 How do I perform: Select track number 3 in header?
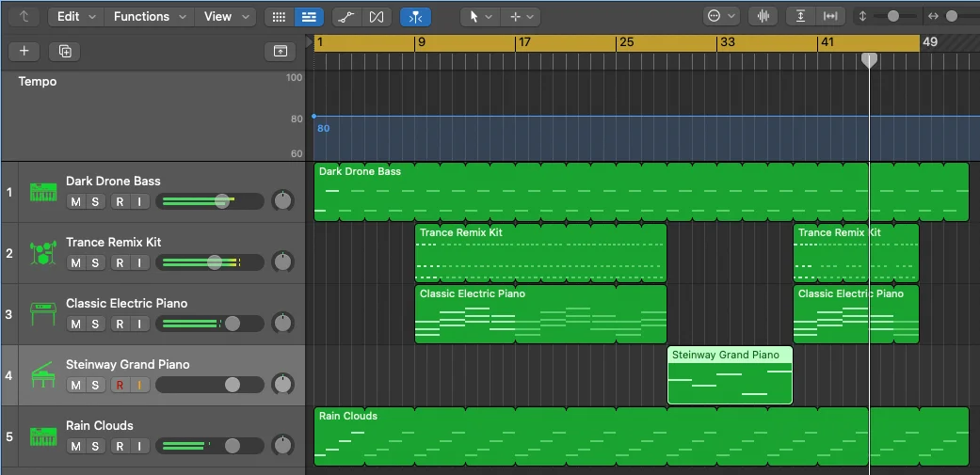coord(8,314)
